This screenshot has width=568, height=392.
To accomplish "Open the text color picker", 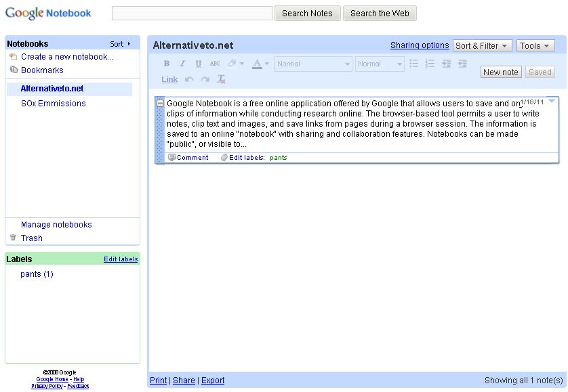I will click(258, 63).
